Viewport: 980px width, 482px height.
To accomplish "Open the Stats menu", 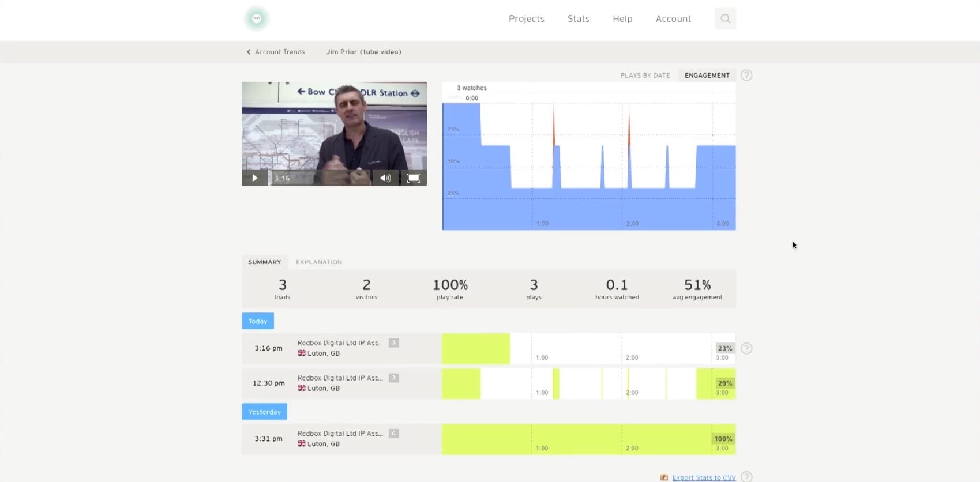I will pyautogui.click(x=578, y=18).
